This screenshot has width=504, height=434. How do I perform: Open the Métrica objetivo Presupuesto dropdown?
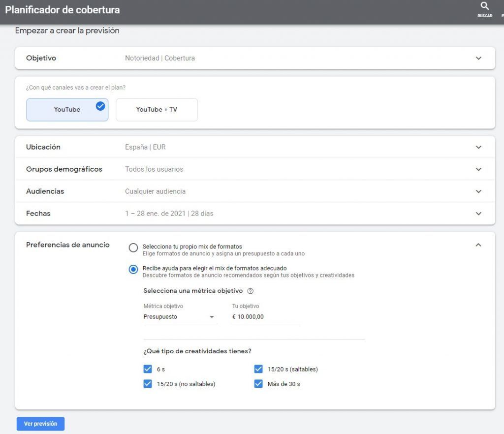pyautogui.click(x=179, y=317)
